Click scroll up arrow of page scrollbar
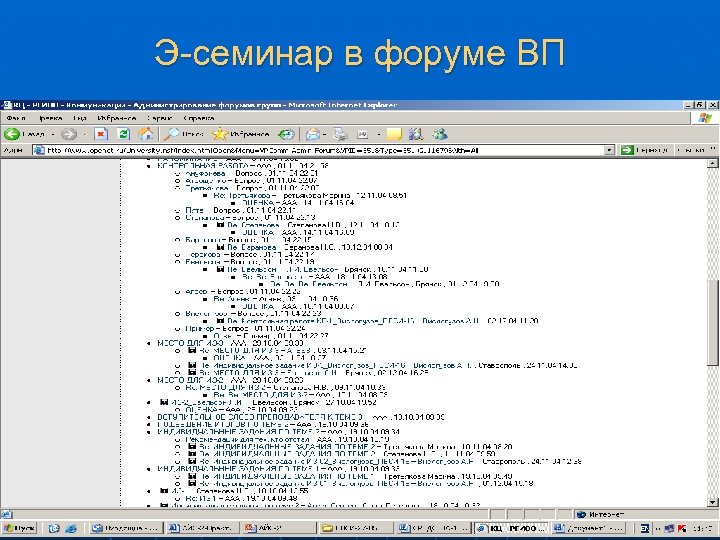Screen dimensions: 720x540 tap(713, 163)
